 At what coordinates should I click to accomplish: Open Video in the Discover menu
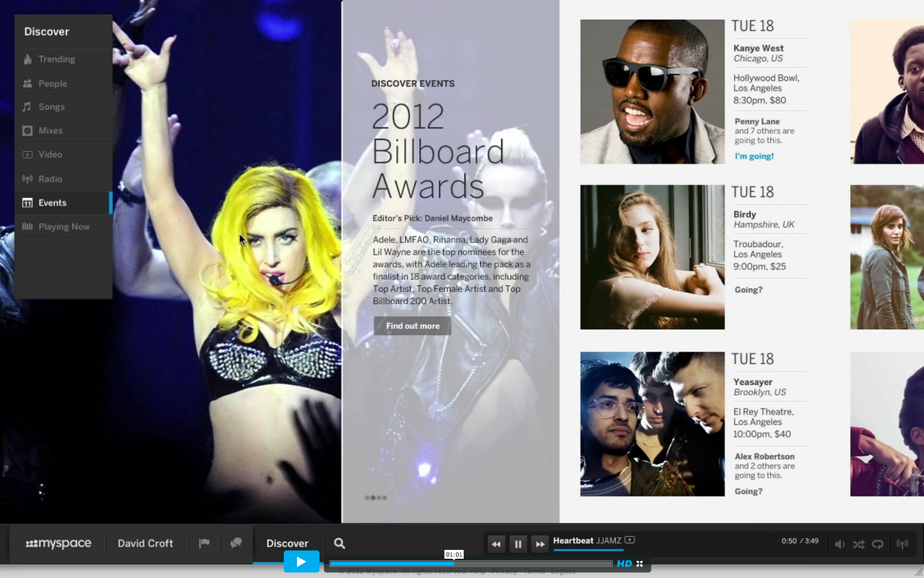click(63, 155)
